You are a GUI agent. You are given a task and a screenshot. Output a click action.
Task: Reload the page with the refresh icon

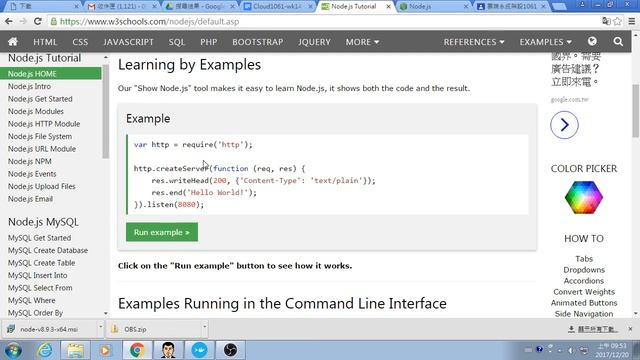click(38, 22)
